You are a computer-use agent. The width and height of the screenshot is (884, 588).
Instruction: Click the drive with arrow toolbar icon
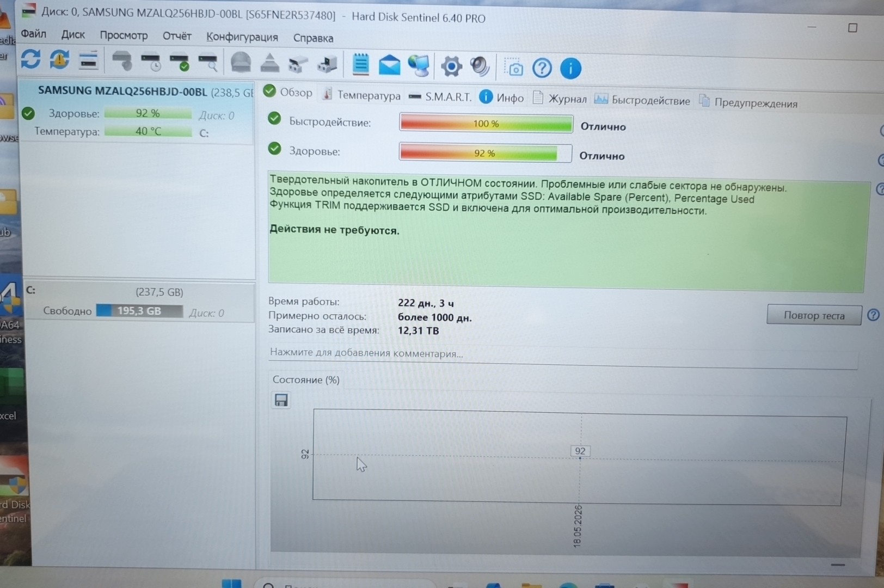[327, 64]
